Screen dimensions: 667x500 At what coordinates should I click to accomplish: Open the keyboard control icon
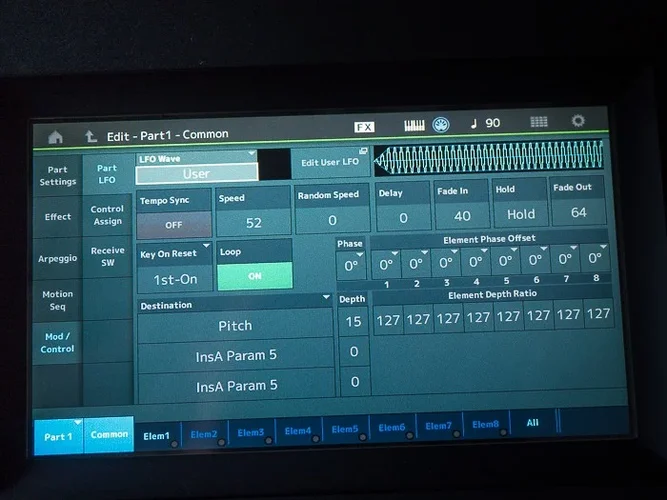(x=414, y=125)
